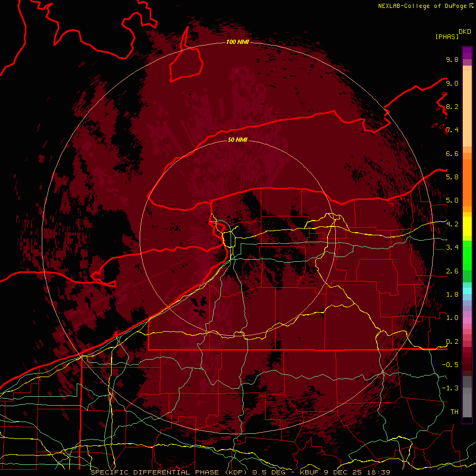Click the TH legend label
The image size is (476, 476).
[454, 411]
